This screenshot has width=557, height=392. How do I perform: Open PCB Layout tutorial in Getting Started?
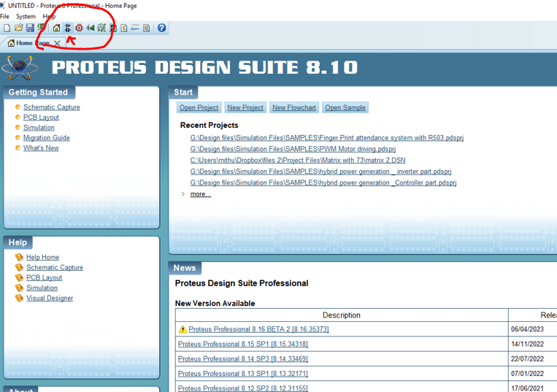(x=41, y=118)
